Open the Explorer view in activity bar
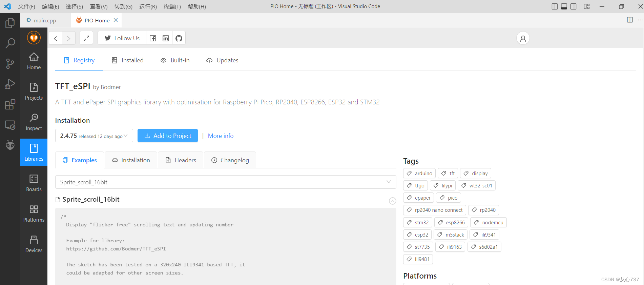The image size is (644, 285). click(10, 23)
